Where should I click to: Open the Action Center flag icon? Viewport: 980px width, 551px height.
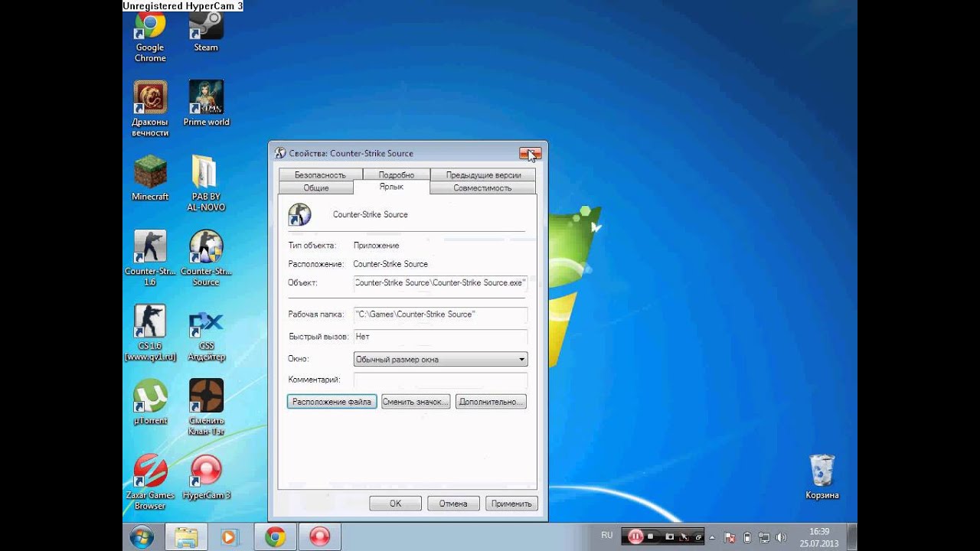730,537
